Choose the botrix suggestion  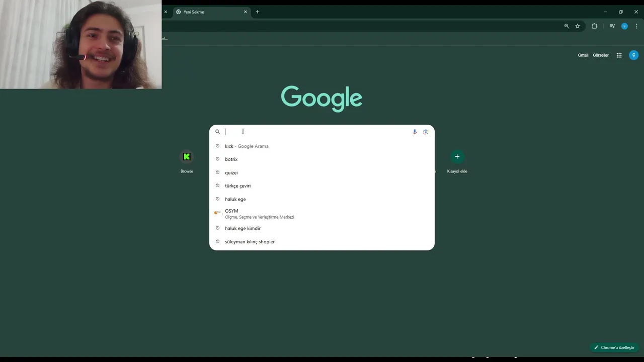tap(321, 159)
